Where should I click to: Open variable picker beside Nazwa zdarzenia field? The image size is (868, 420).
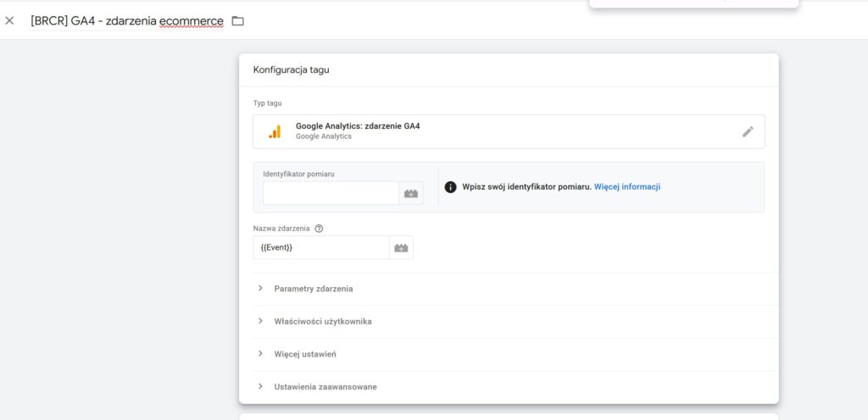pyautogui.click(x=401, y=247)
